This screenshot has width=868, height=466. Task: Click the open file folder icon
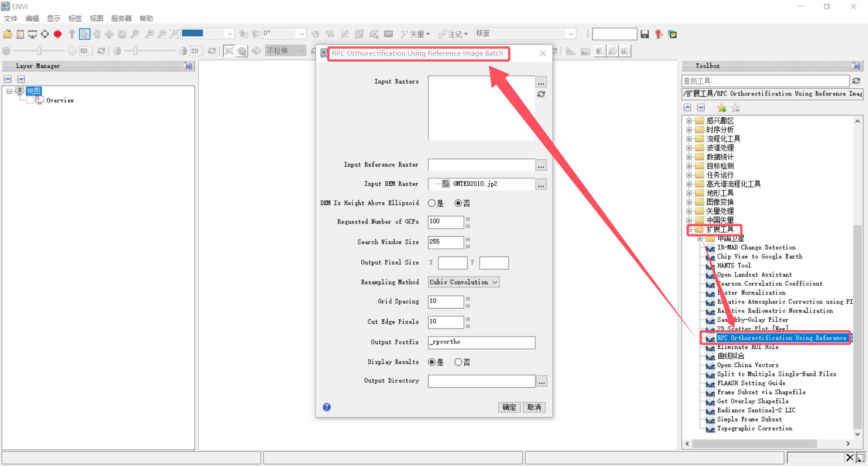click(x=8, y=34)
